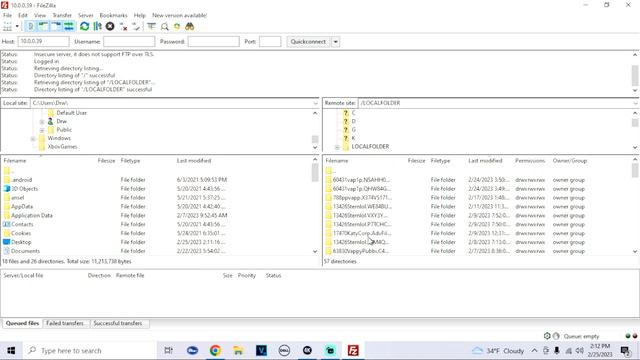Switch to the Failed transfers tab

65,323
